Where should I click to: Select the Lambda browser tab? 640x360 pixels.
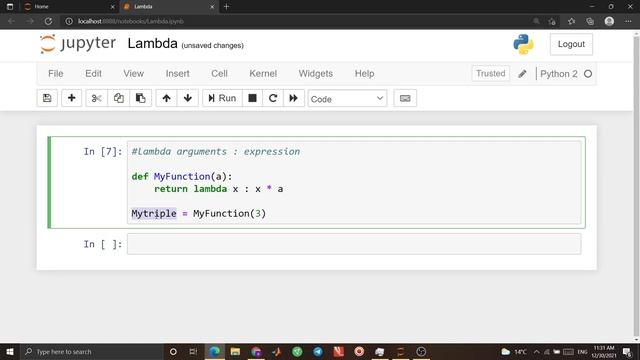[x=169, y=7]
